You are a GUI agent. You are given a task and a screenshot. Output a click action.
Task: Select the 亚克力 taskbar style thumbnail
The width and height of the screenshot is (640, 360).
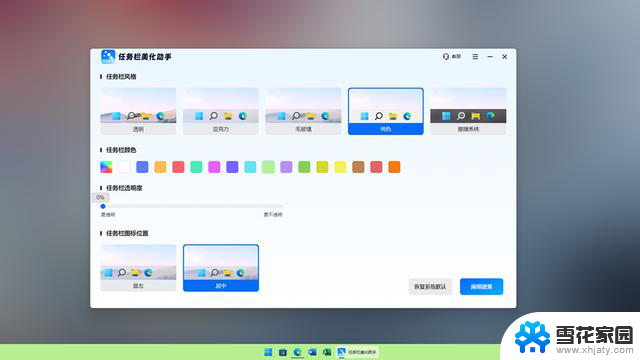pyautogui.click(x=221, y=111)
